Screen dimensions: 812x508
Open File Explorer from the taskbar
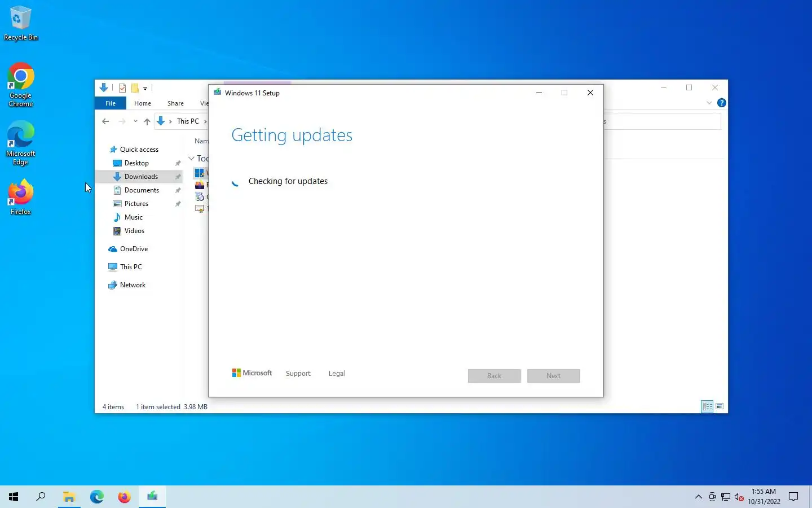point(69,497)
